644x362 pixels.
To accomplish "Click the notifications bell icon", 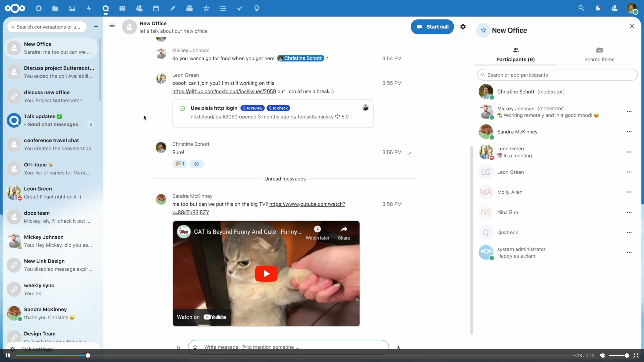I will 598,8.
